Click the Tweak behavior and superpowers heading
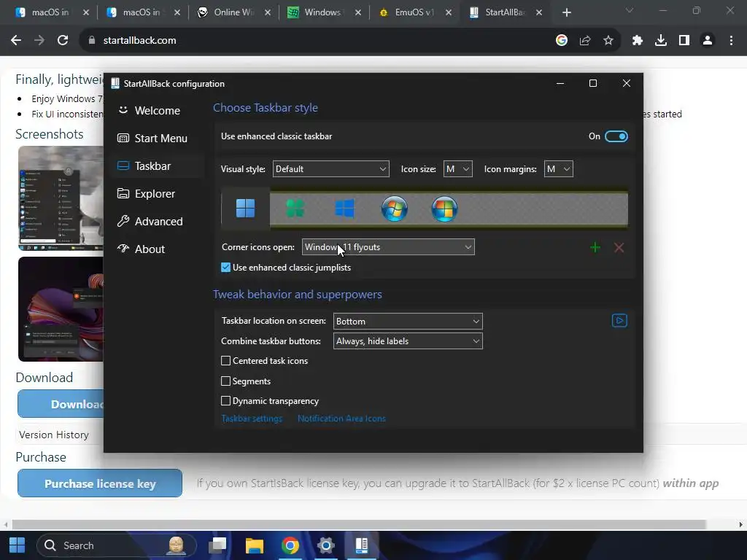 pyautogui.click(x=298, y=295)
